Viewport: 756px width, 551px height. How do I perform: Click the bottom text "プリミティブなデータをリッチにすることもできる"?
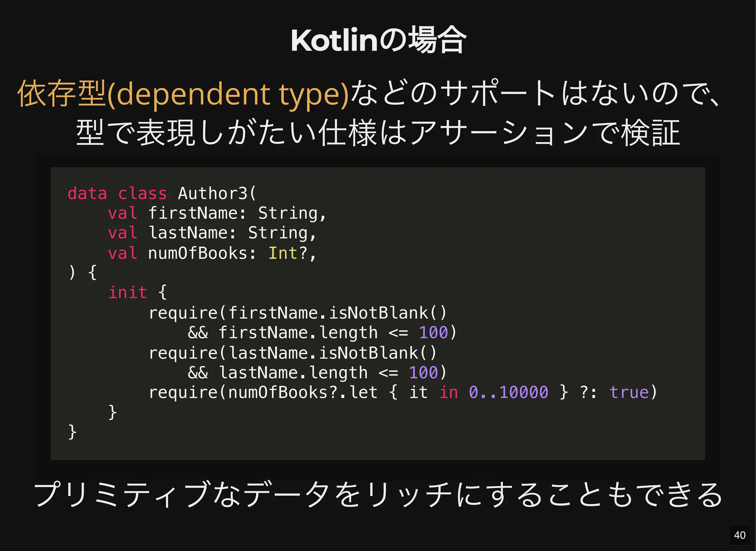point(378,494)
